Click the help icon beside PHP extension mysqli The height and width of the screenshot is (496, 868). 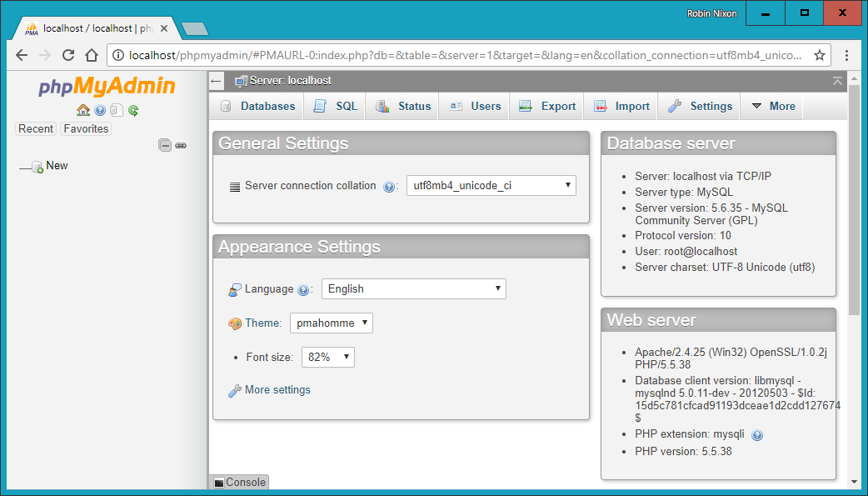pyautogui.click(x=757, y=435)
